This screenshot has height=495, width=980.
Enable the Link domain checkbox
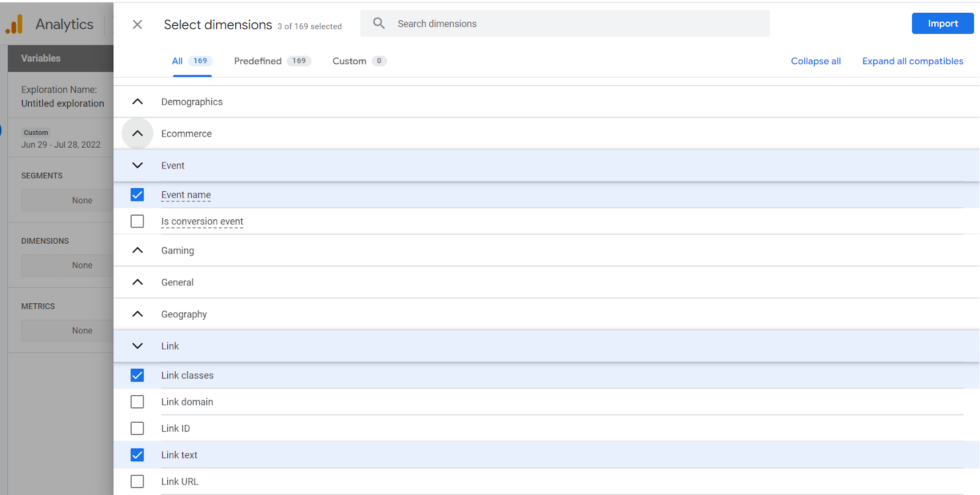(x=137, y=402)
